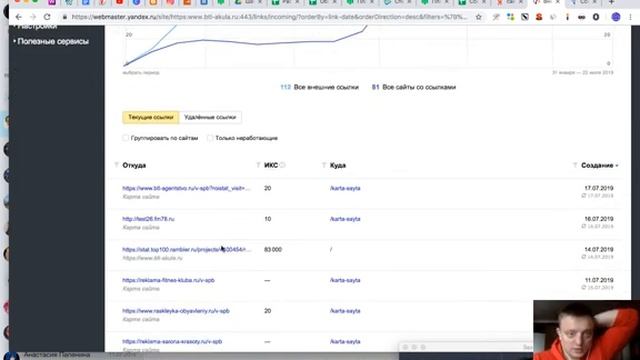Reload the page with the refresh icon

click(47, 17)
